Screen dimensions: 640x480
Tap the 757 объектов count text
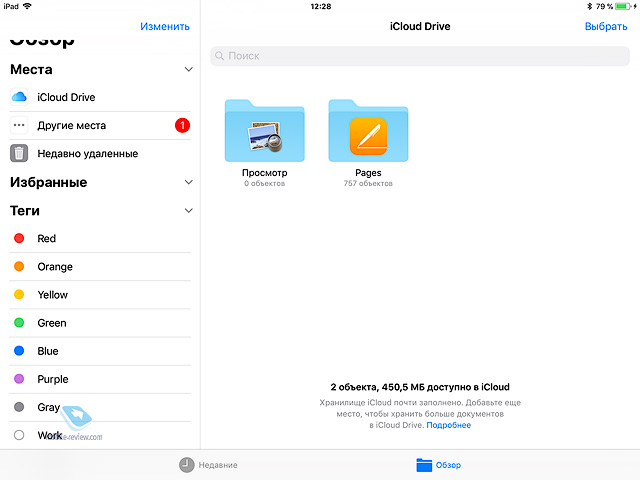click(368, 184)
